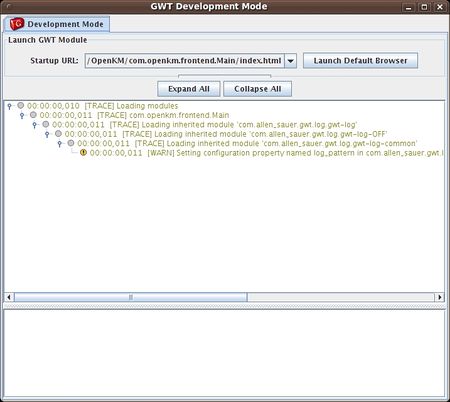Click the gray circle icon for gwt-log module entry

(x=46, y=124)
